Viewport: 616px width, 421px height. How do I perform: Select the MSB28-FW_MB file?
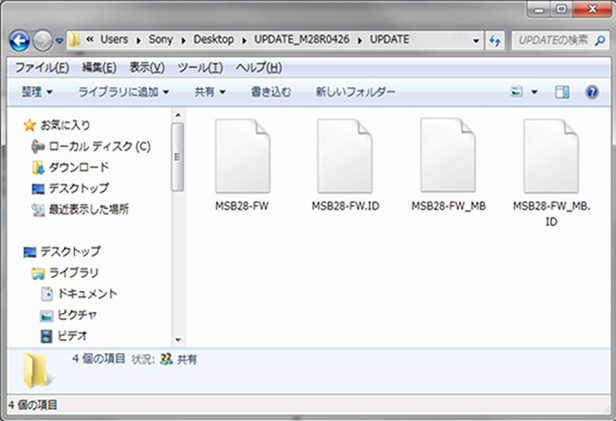pyautogui.click(x=448, y=150)
